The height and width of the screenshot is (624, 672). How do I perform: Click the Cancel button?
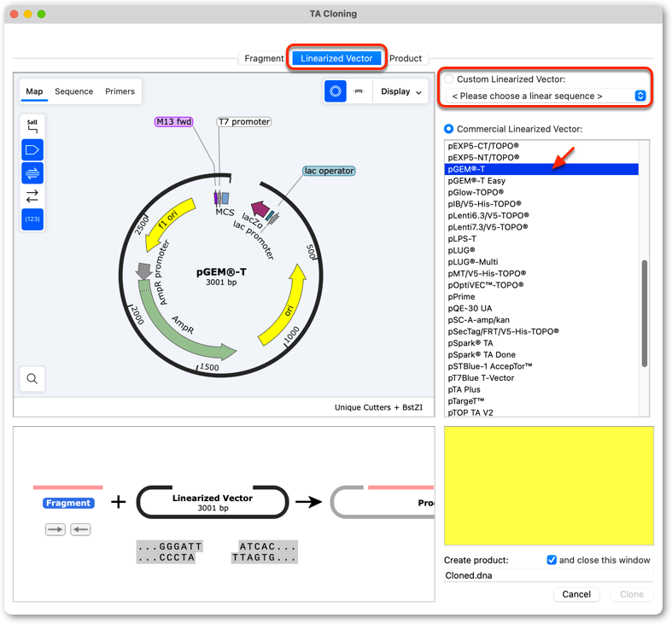tap(576, 594)
